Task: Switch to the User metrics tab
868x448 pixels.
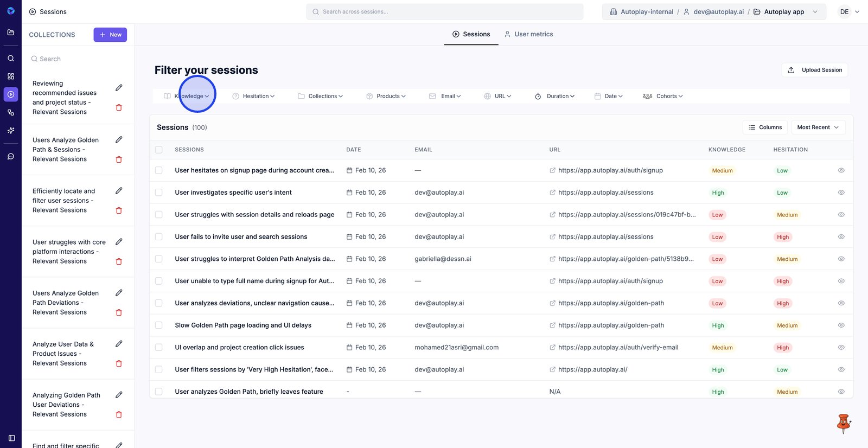Action: point(528,34)
